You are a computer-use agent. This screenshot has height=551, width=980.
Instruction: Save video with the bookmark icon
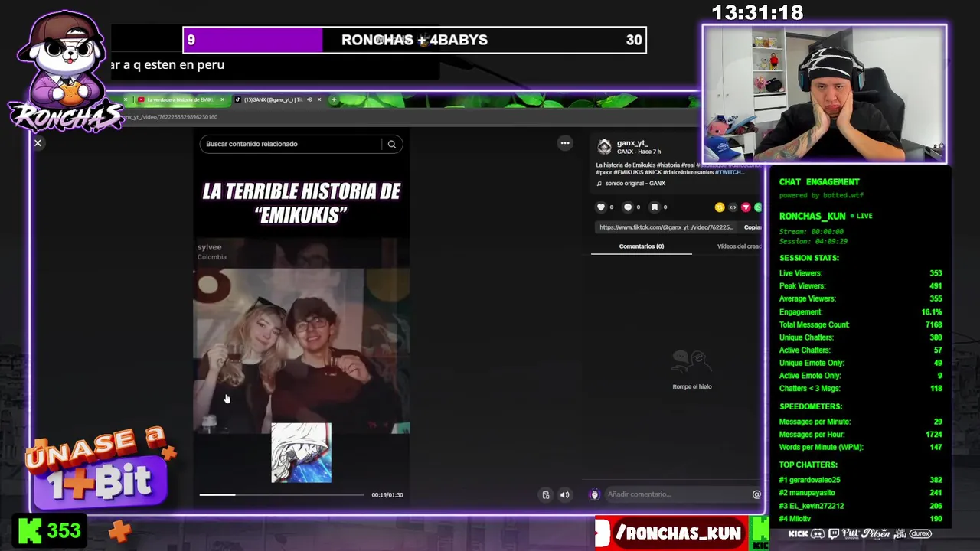point(654,207)
